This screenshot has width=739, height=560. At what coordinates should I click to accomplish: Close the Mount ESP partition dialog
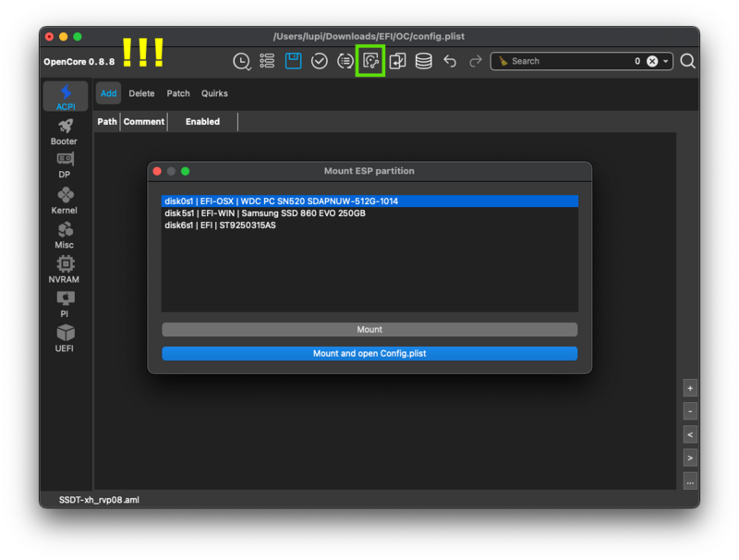coord(157,171)
